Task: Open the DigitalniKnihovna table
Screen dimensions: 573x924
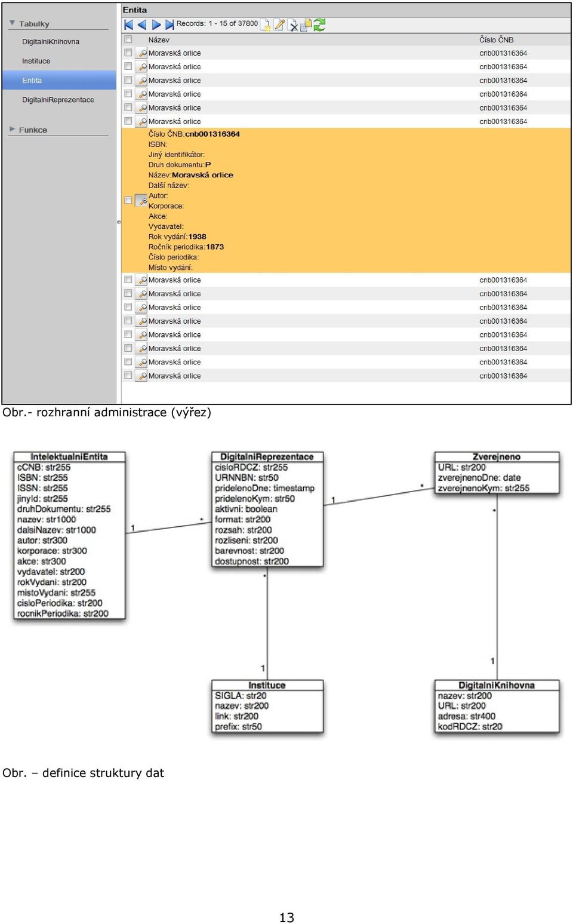Action: (x=51, y=42)
